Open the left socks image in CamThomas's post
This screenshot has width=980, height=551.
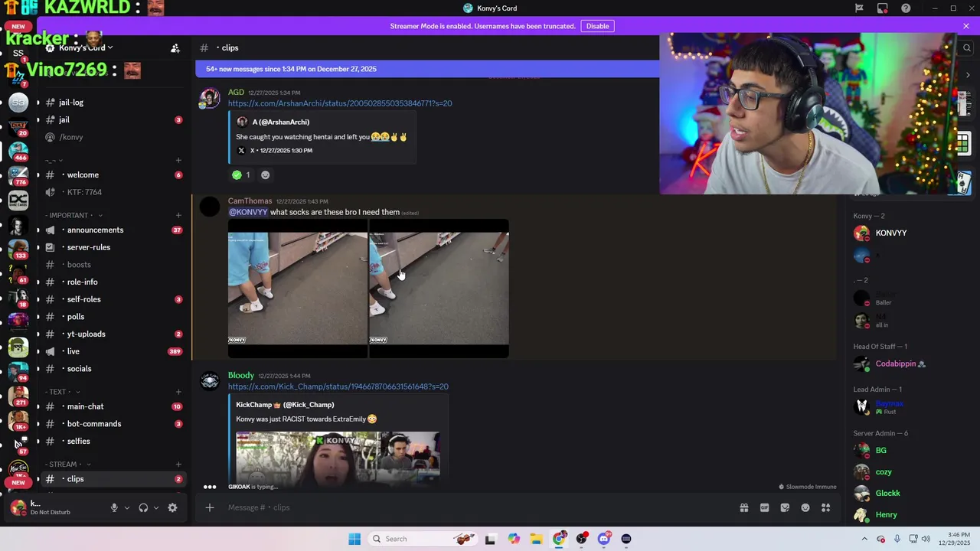298,289
